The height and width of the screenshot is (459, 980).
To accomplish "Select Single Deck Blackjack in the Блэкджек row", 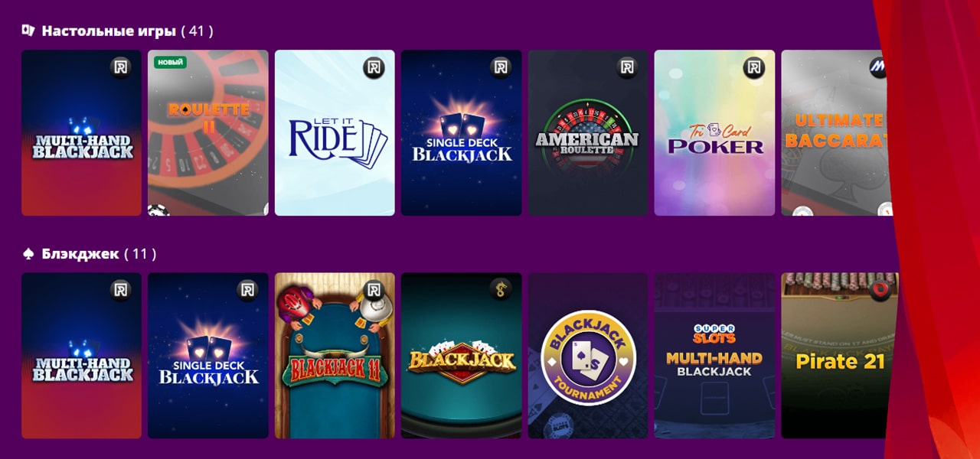I will [208, 356].
